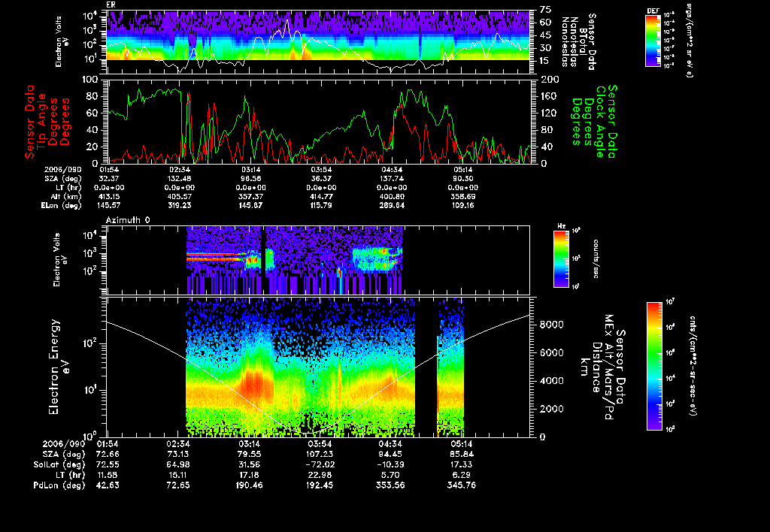Image resolution: width=770 pixels, height=532 pixels.
Task: Select the SZA value 98.56
Action: point(251,179)
